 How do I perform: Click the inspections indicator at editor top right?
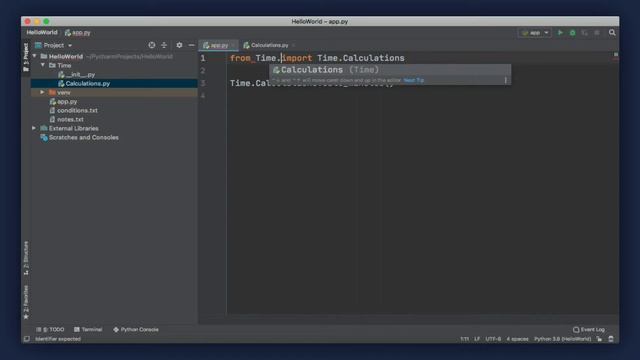click(x=616, y=54)
